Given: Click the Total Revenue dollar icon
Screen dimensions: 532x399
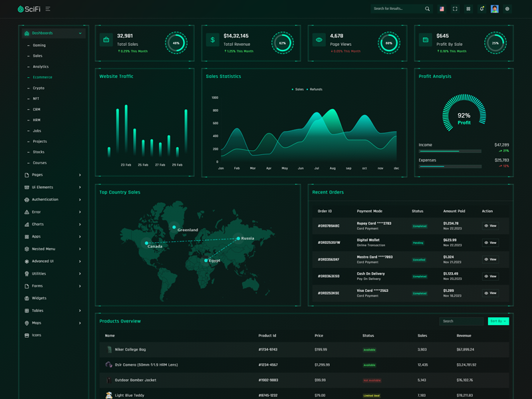Looking at the screenshot, I should 212,40.
